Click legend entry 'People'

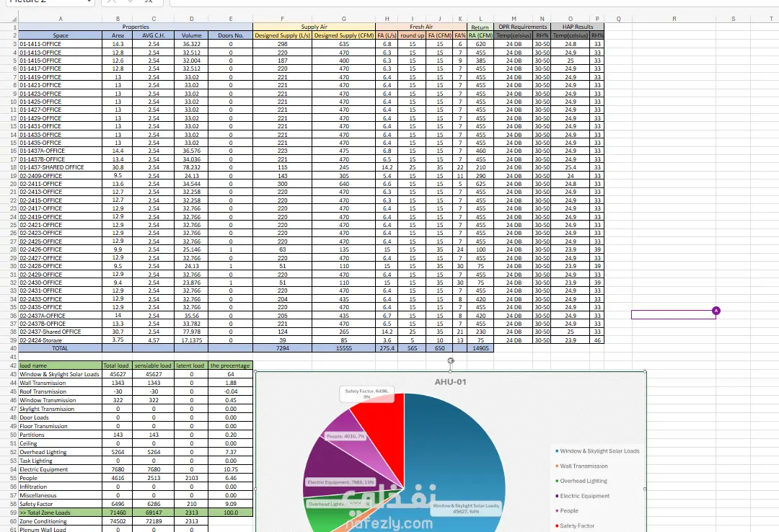tap(569, 510)
